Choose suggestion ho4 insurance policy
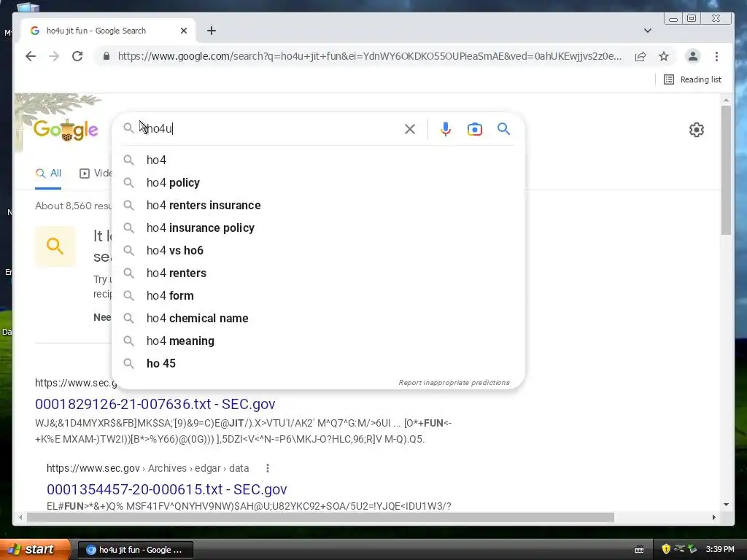The image size is (747, 560). (x=318, y=228)
